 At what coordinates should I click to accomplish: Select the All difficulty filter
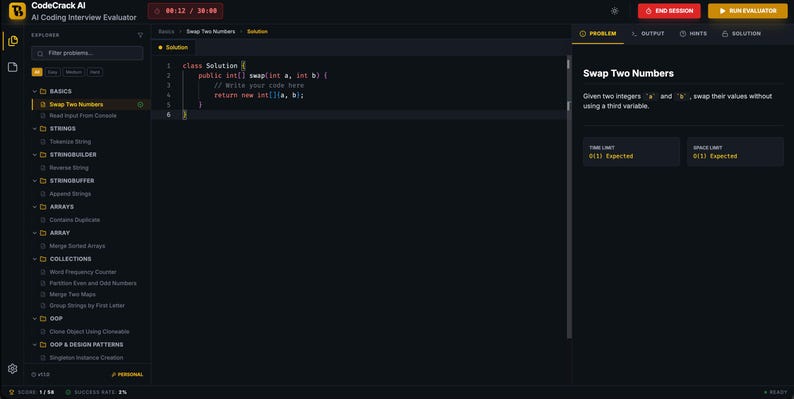tap(36, 72)
